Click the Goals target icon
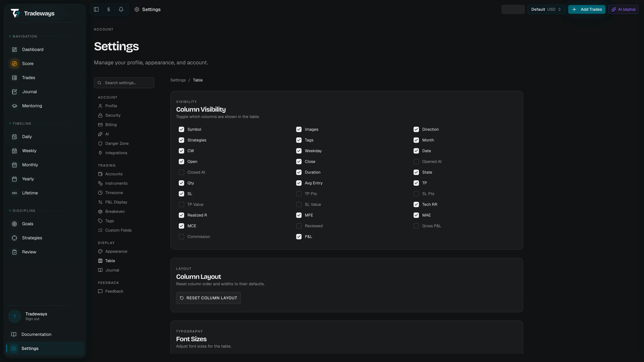The width and height of the screenshot is (644, 362). (14, 224)
